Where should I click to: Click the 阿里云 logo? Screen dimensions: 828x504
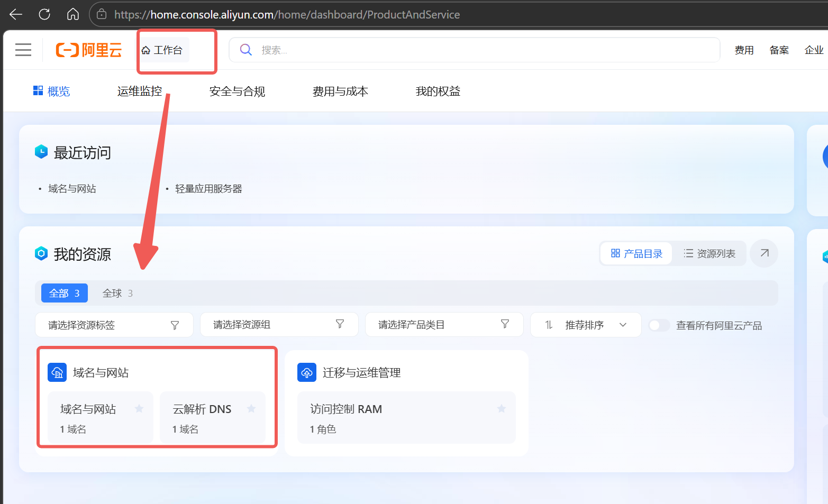pos(89,50)
